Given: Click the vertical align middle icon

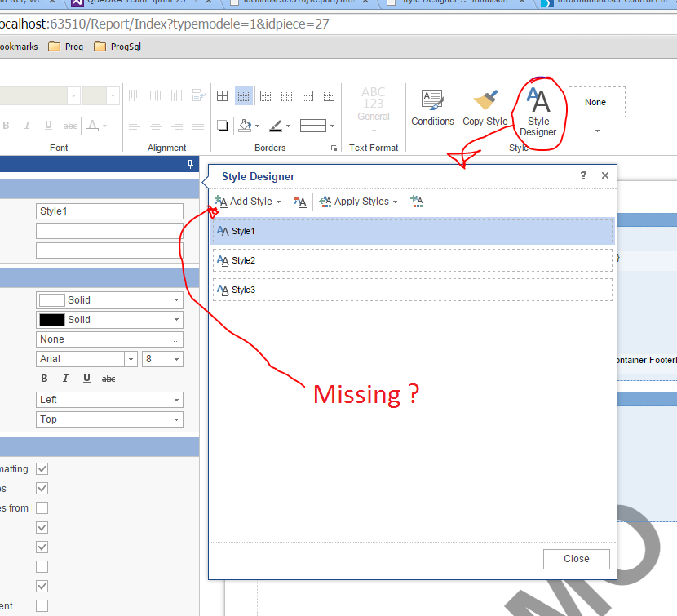Looking at the screenshot, I should pos(156,95).
